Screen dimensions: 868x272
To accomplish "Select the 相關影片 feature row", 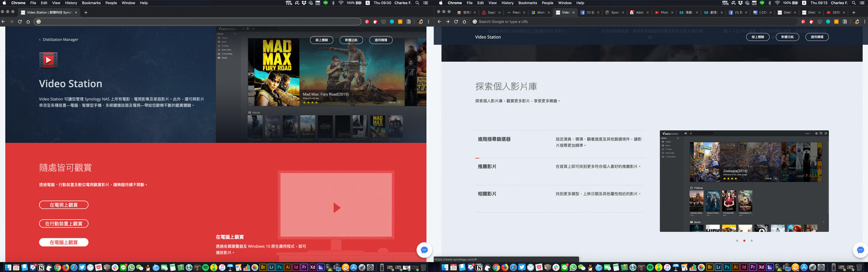I will pyautogui.click(x=560, y=199).
